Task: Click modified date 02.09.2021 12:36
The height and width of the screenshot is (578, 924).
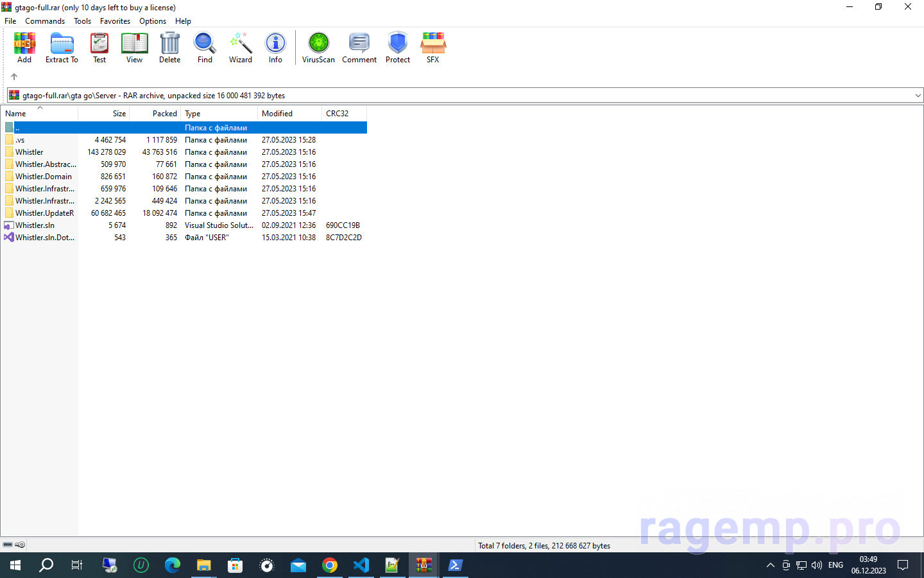Action: tap(289, 225)
